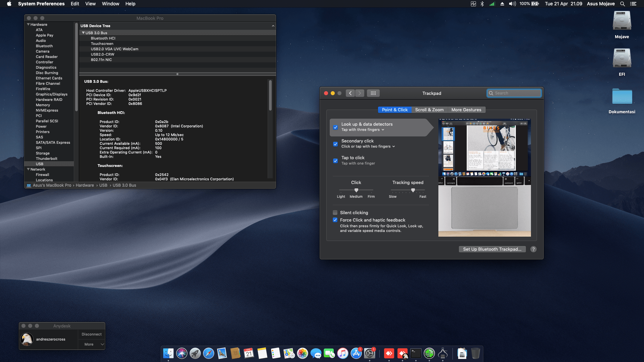
Task: Open Launchpad rocket icon in dock
Action: pos(195,353)
